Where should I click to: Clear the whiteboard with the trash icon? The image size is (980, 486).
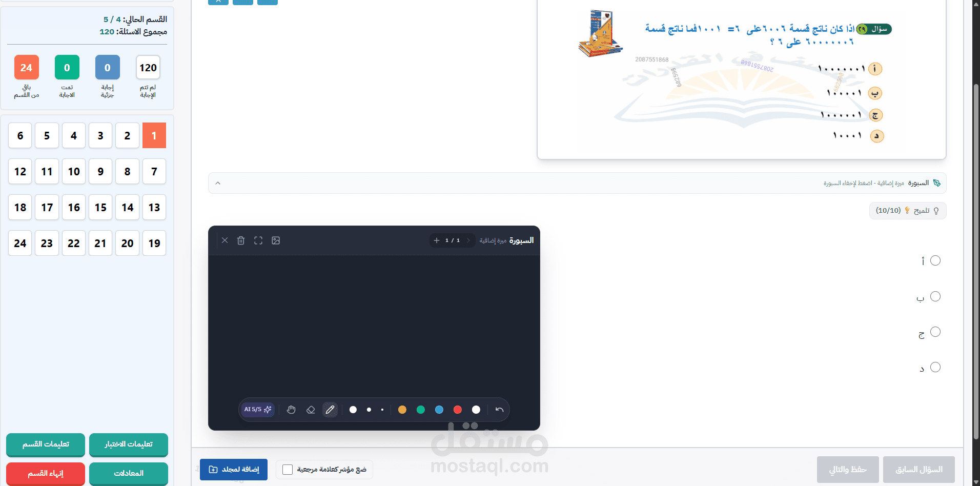tap(241, 240)
